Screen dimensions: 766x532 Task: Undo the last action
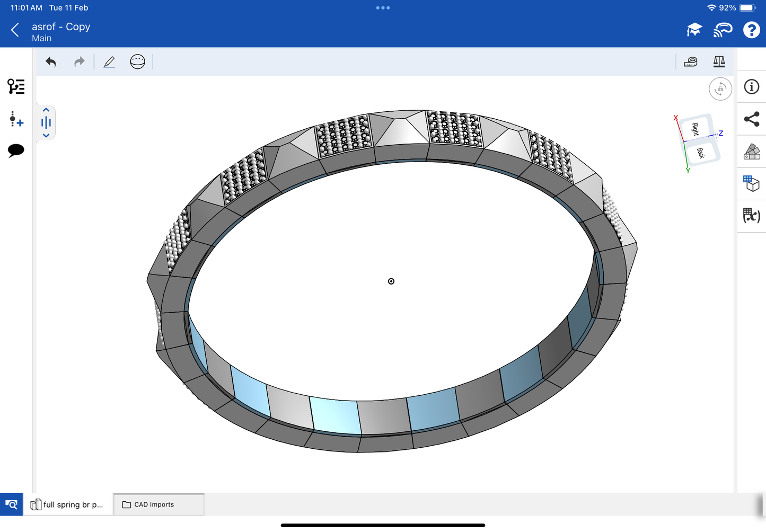(51, 62)
